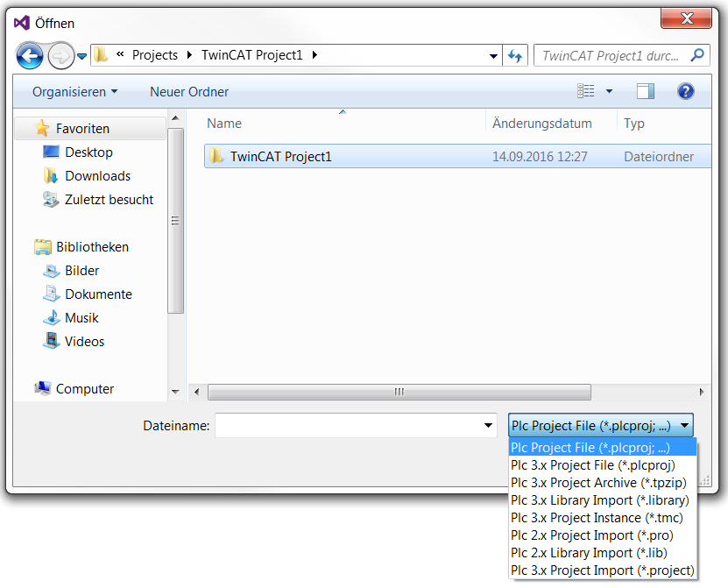Image resolution: width=728 pixels, height=588 pixels.
Task: Click the file list horizontal scrollbar thumb
Action: (x=399, y=392)
